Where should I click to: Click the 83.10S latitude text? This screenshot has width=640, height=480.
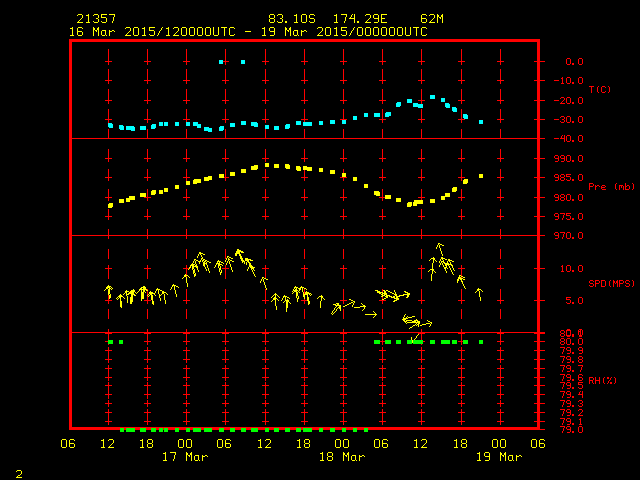coord(292,19)
